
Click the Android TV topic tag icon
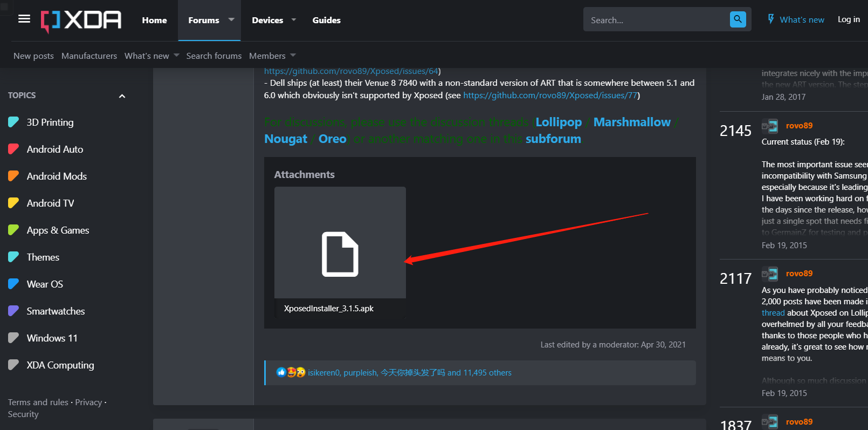[13, 203]
